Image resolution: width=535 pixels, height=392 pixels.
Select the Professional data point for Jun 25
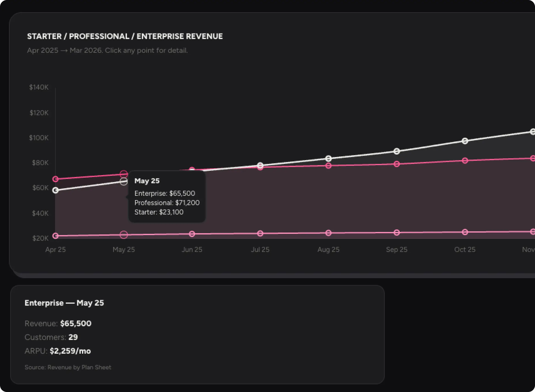192,170
